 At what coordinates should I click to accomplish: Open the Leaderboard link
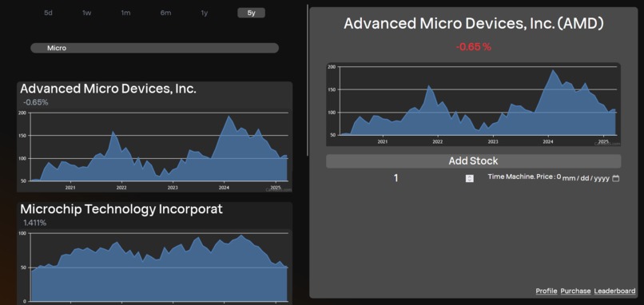point(614,291)
